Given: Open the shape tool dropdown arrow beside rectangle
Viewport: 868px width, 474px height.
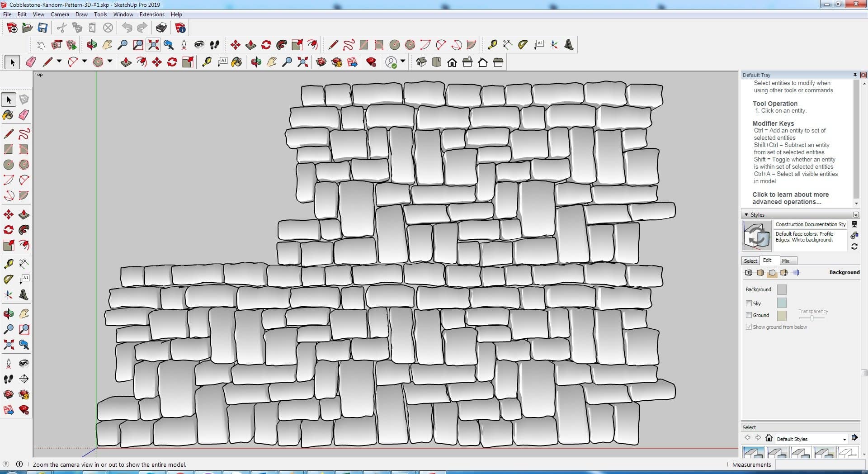Looking at the screenshot, I should pyautogui.click(x=109, y=62).
